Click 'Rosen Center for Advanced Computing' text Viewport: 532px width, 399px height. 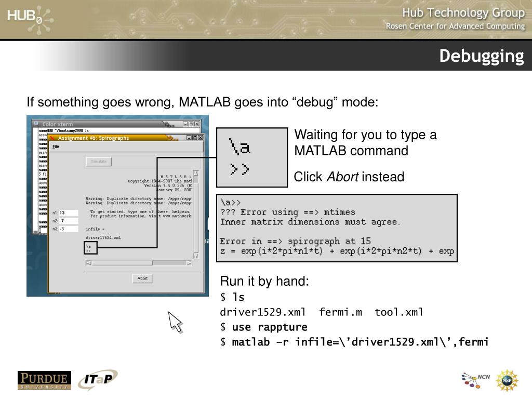(455, 26)
